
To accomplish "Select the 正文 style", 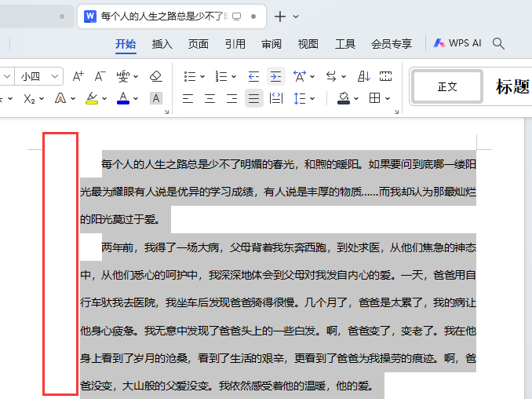I will click(x=447, y=87).
